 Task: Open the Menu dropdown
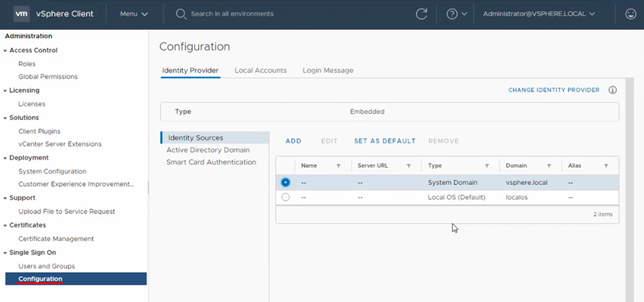(134, 14)
